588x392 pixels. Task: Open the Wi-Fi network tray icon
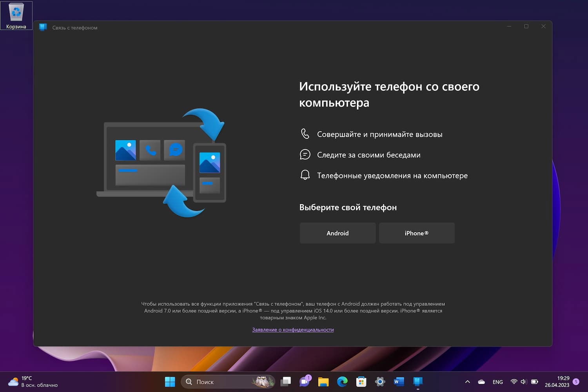point(514,382)
